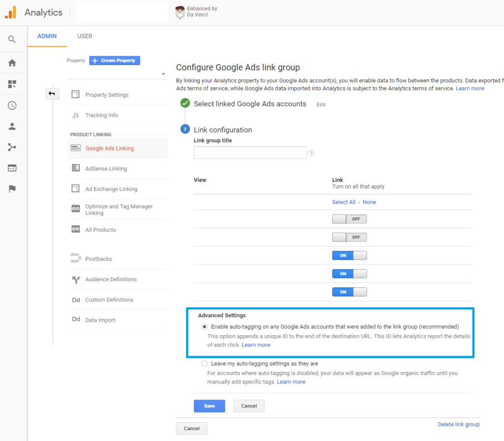Expand the Property selector dropdown arrow
The image size is (504, 441).
[163, 74]
